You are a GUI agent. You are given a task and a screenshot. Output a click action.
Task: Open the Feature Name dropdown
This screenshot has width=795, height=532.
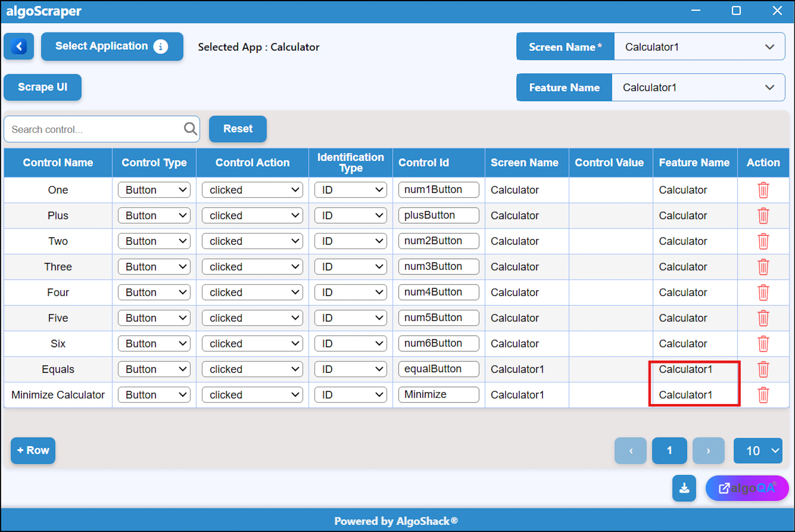pyautogui.click(x=698, y=88)
